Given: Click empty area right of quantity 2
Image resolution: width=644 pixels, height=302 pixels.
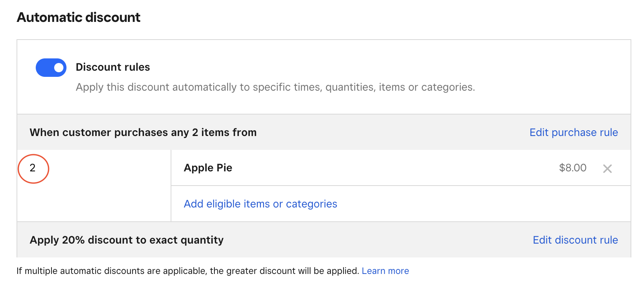Looking at the screenshot, I should click(108, 184).
